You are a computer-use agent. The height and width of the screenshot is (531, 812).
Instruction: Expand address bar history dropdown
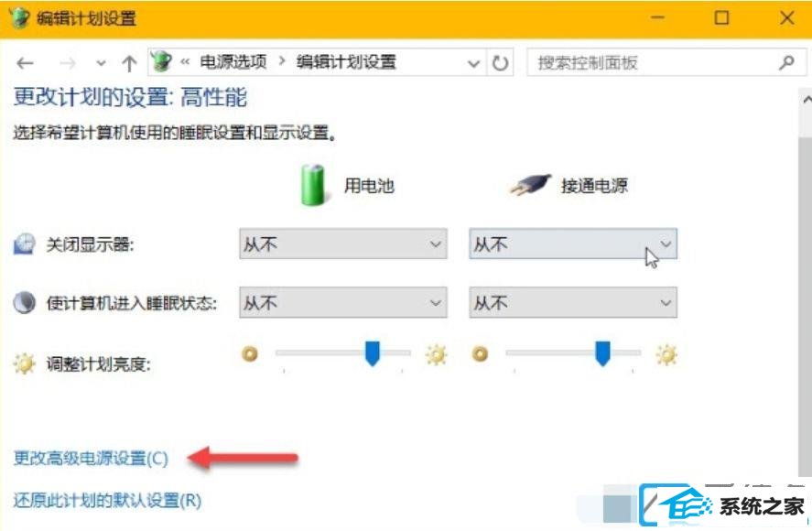pyautogui.click(x=473, y=63)
